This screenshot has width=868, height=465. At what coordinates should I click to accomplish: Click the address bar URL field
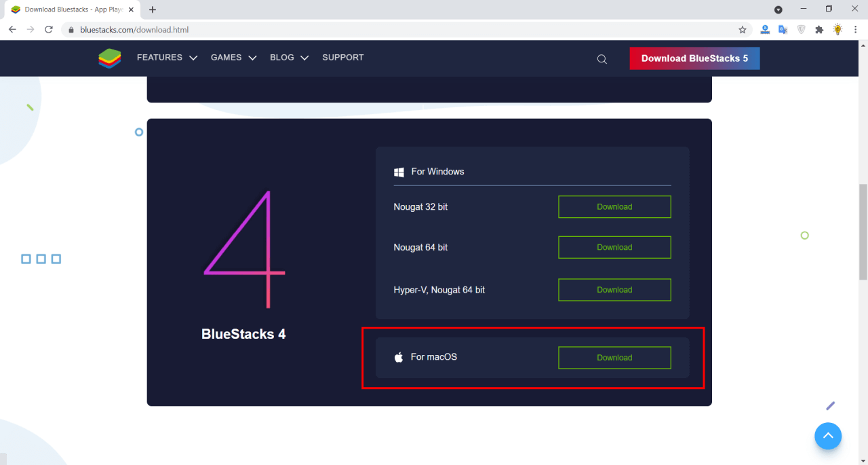tap(407, 30)
